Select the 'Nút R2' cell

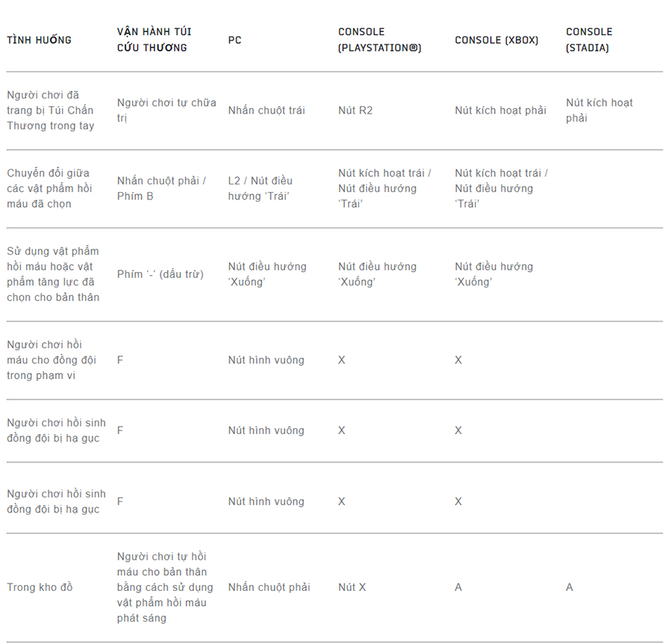[355, 111]
